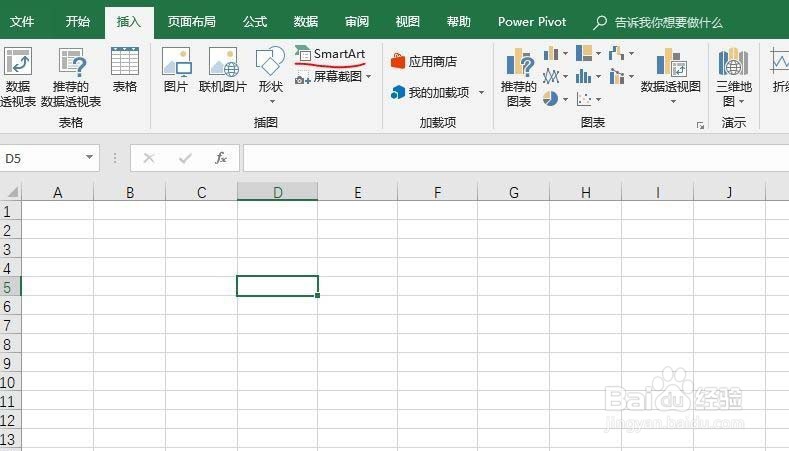Click the Select All corner triangle
The height and width of the screenshot is (451, 789).
click(x=12, y=192)
